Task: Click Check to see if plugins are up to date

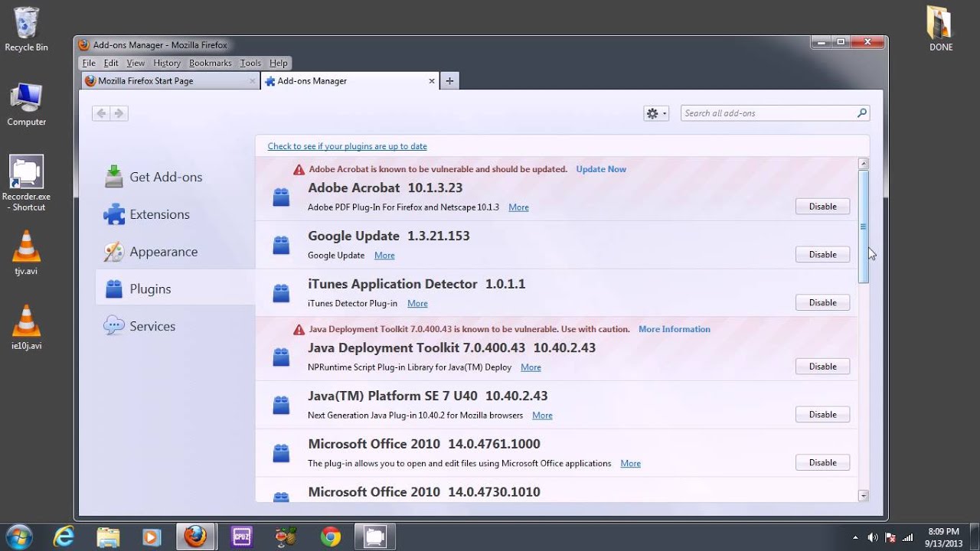Action: tap(347, 146)
